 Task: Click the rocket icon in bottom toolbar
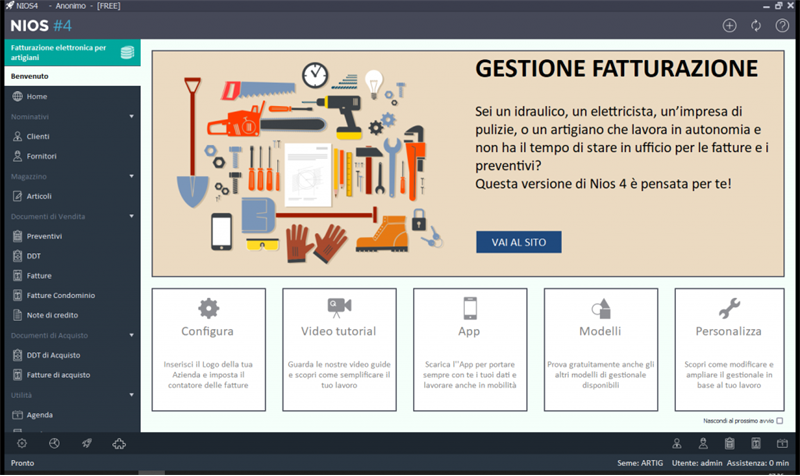click(x=87, y=443)
